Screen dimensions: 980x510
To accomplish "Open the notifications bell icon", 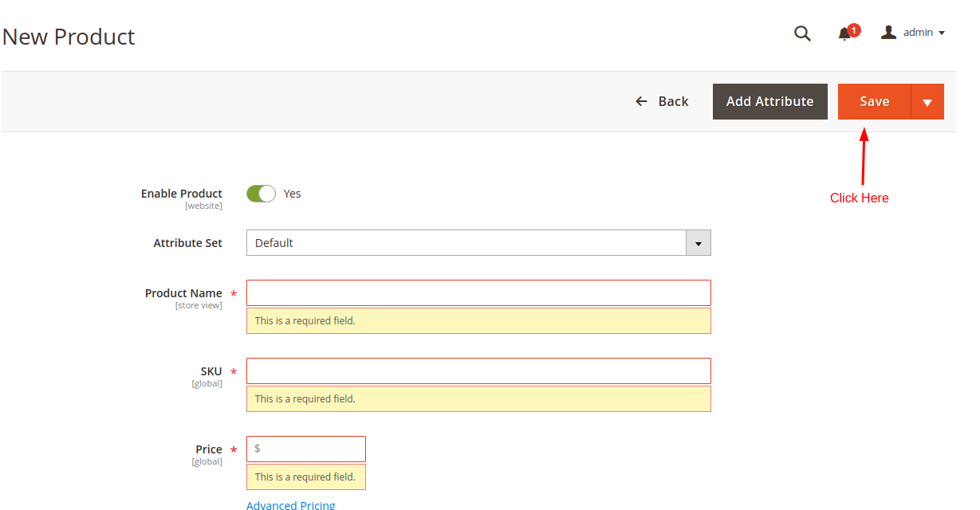I will click(845, 33).
